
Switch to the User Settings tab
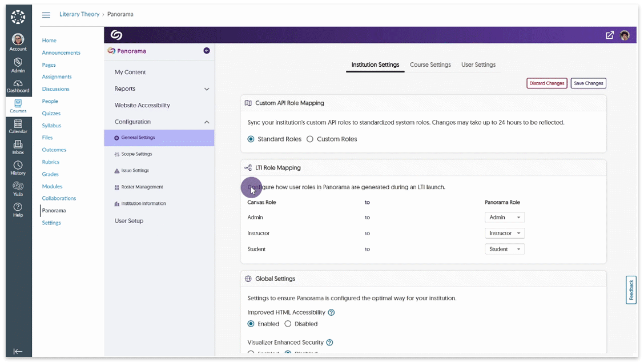(x=478, y=65)
